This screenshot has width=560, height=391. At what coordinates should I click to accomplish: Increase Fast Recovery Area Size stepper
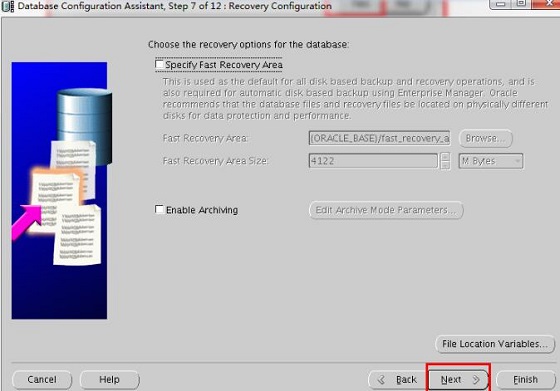[x=445, y=157]
